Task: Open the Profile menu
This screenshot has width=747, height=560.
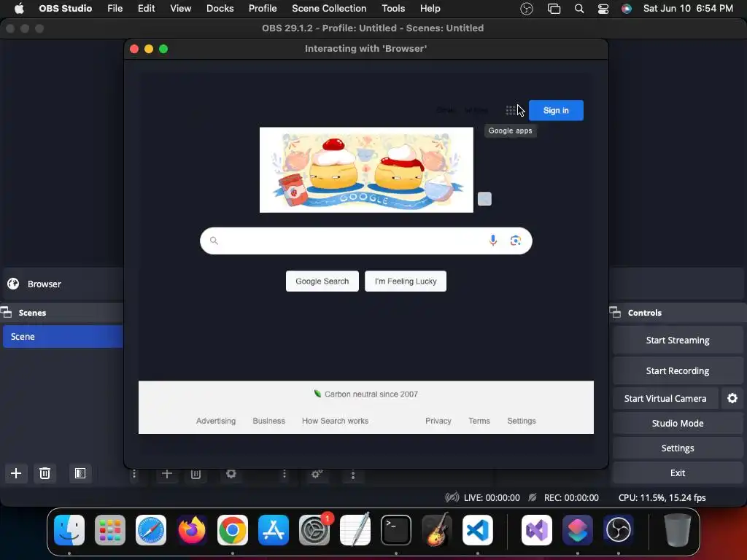Action: (263, 9)
